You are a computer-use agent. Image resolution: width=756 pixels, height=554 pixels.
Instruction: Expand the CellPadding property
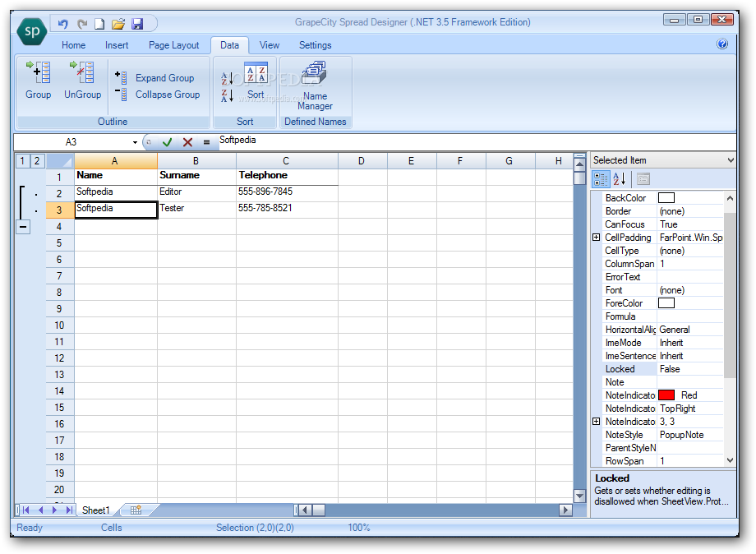tap(596, 238)
